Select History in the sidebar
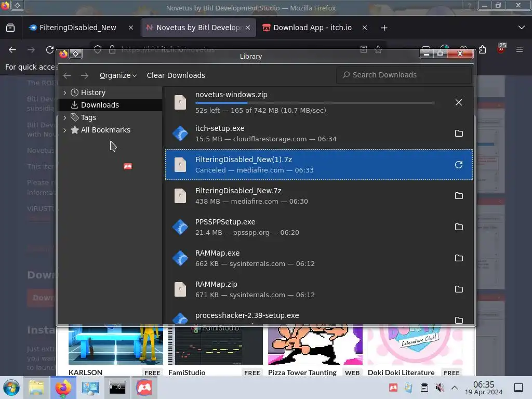Screen dimensions: 532x399 (110, 92)
